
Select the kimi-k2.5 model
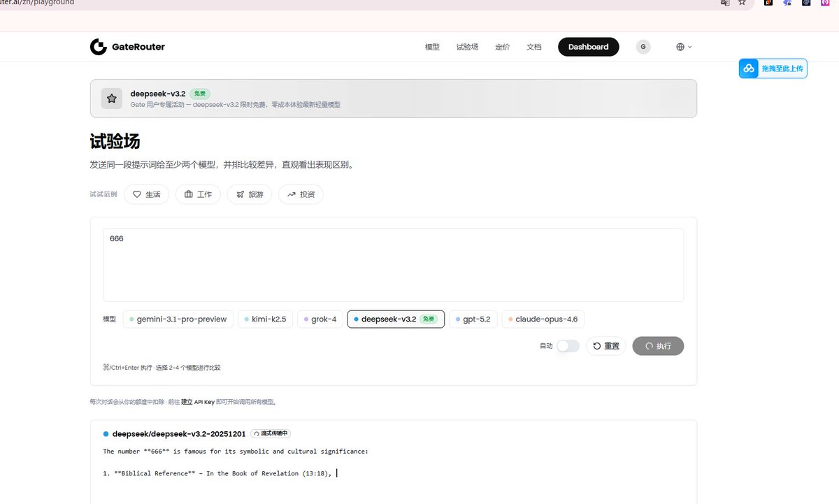(265, 319)
